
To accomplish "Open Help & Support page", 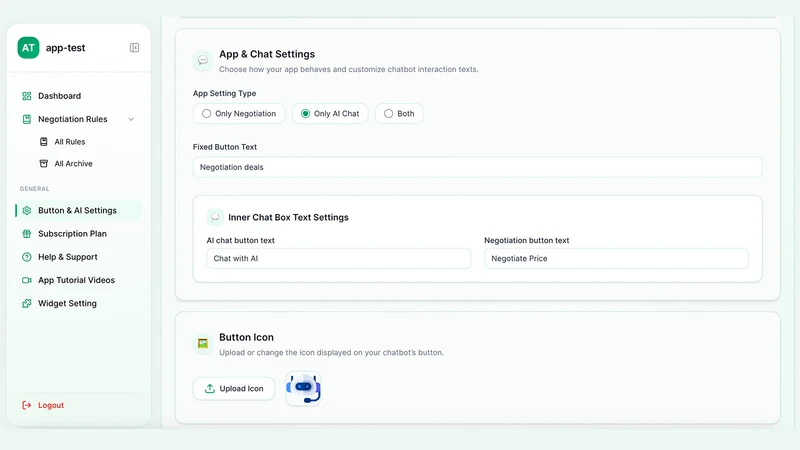I will pos(79,257).
